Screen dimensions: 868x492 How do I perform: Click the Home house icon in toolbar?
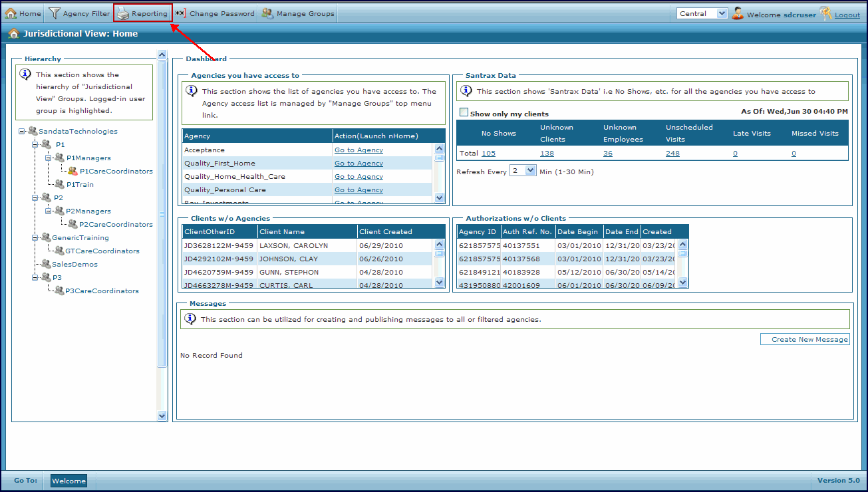(x=11, y=13)
